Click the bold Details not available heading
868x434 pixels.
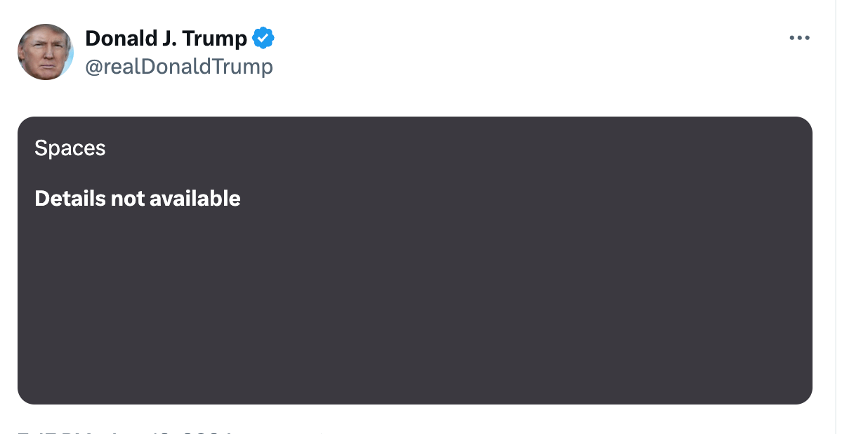(137, 198)
